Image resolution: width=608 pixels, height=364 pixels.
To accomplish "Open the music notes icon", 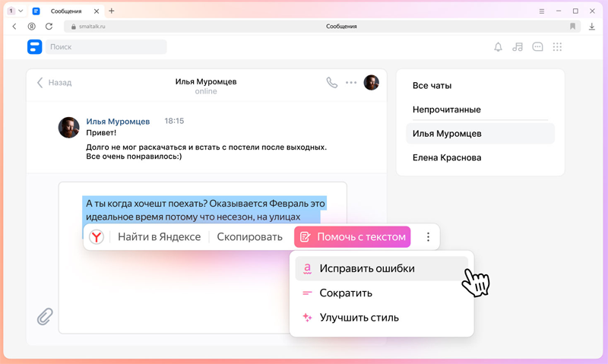I will click(x=518, y=47).
